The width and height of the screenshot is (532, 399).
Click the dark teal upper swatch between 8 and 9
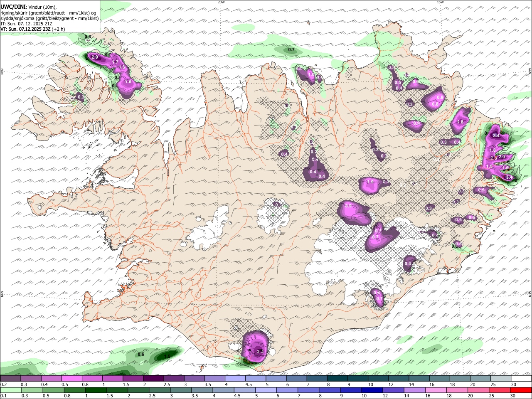[337, 379]
